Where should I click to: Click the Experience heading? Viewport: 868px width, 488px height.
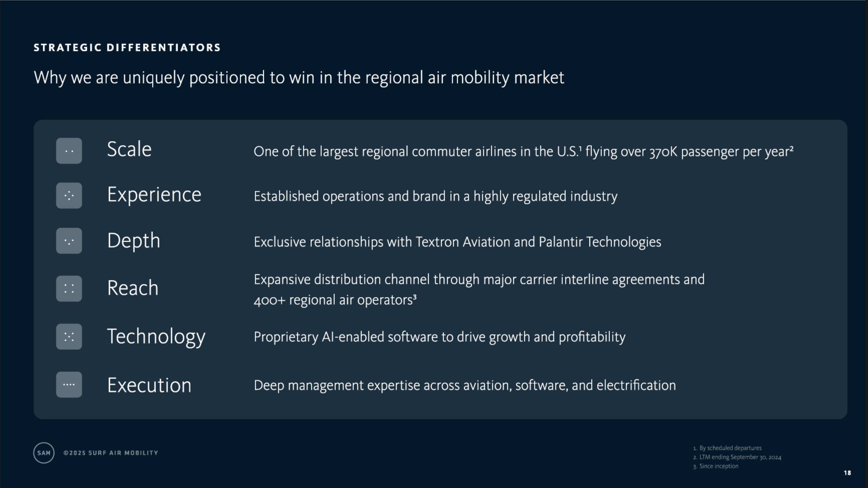click(154, 195)
